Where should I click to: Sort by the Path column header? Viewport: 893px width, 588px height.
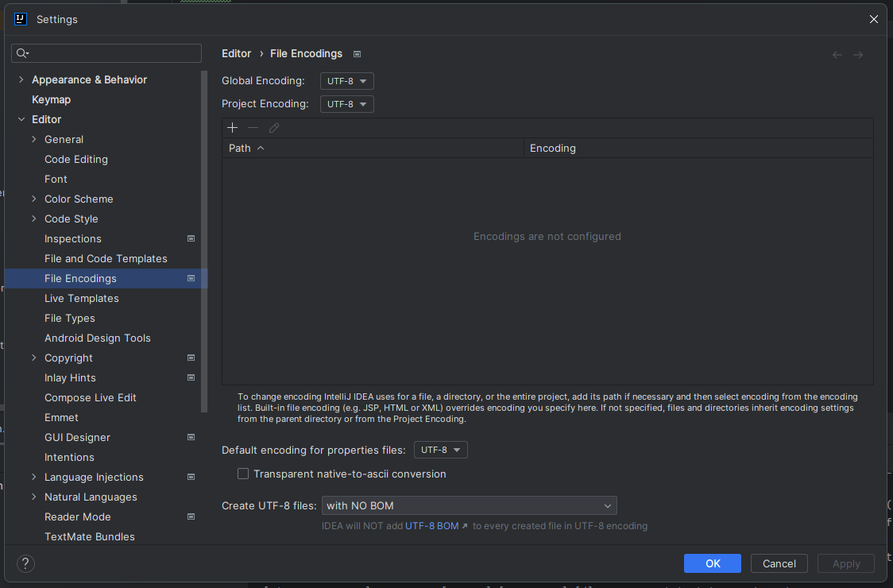(373, 148)
